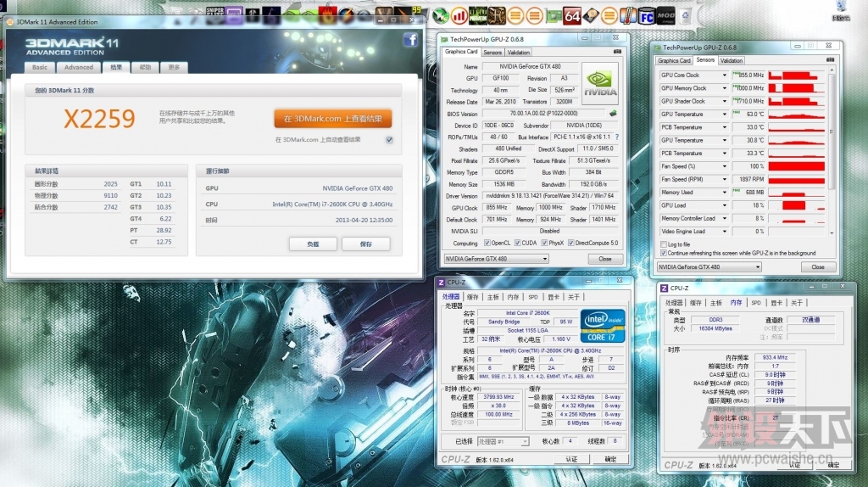Open the Memory Controller Load dropdown
Viewport: 868px width, 487px height.
(724, 218)
